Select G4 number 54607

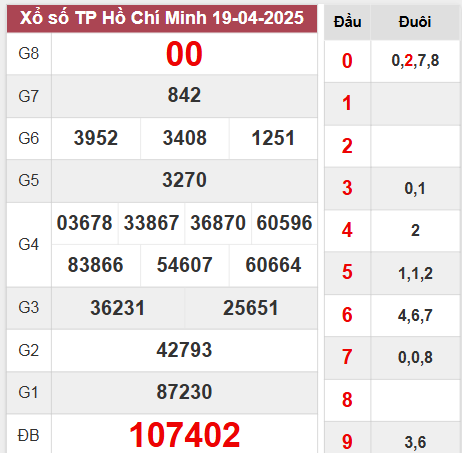pos(184,265)
